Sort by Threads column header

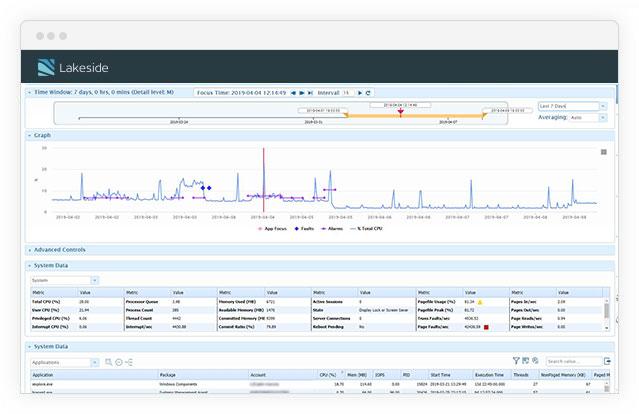tap(524, 375)
